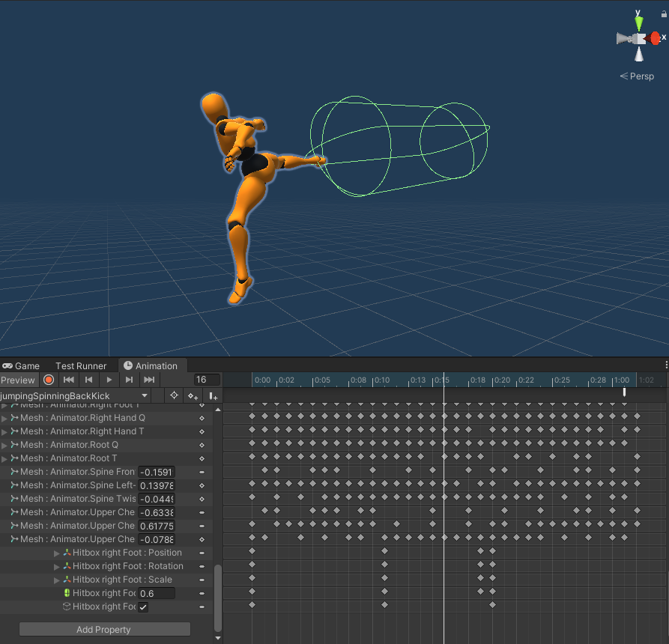Click the scene gizmo center cube
669x644 pixels.
[639, 38]
